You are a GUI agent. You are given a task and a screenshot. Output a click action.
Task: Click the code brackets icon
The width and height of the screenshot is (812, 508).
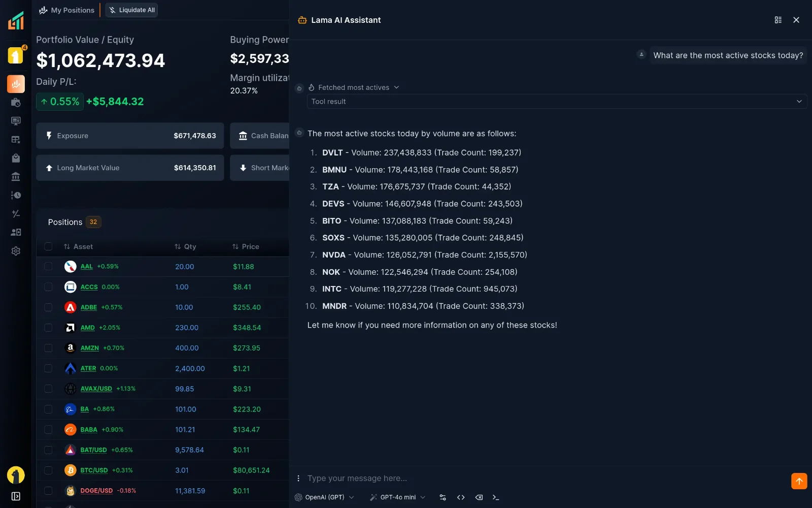tap(461, 497)
